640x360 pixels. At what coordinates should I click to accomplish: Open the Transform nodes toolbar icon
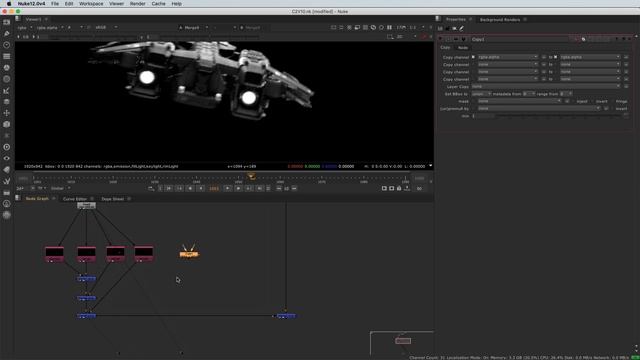click(7, 113)
